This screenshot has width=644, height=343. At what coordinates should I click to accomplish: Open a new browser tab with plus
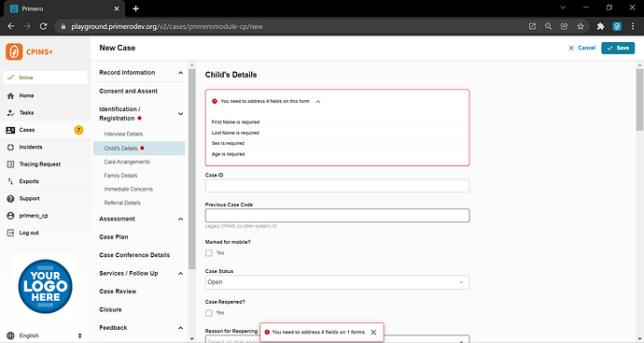pyautogui.click(x=136, y=8)
